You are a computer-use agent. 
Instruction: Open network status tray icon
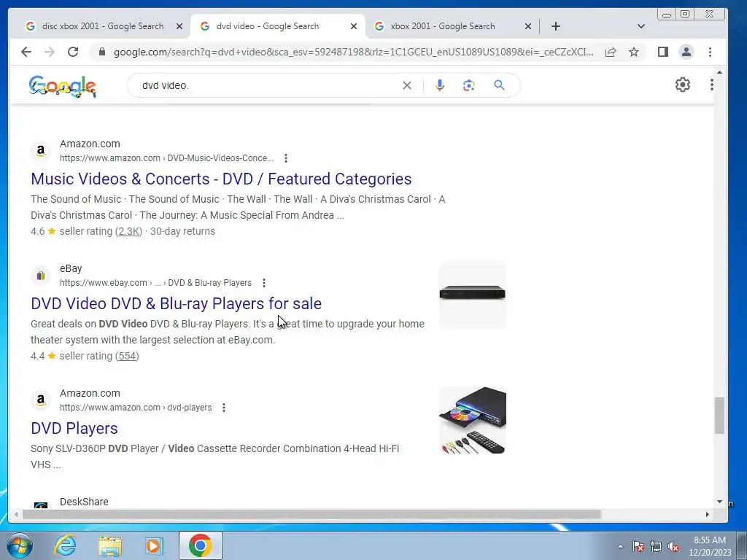point(656,546)
